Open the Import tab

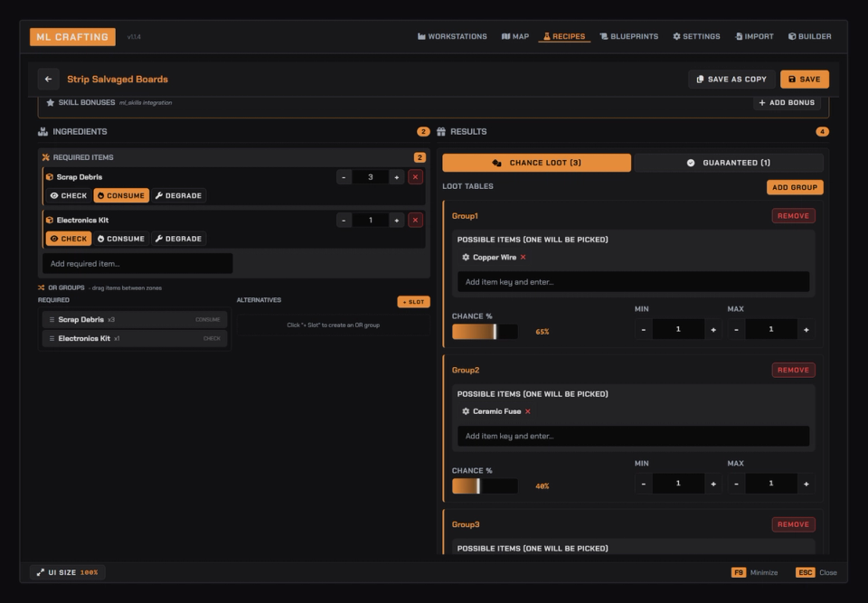(x=754, y=36)
